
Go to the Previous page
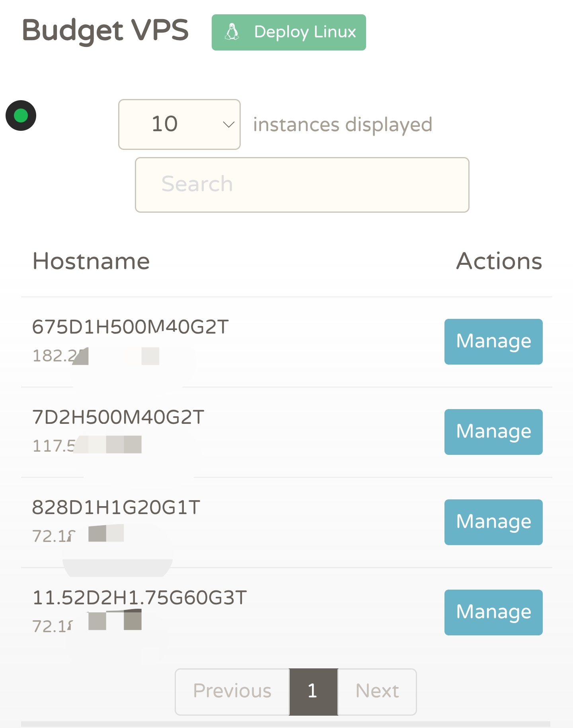point(232,692)
